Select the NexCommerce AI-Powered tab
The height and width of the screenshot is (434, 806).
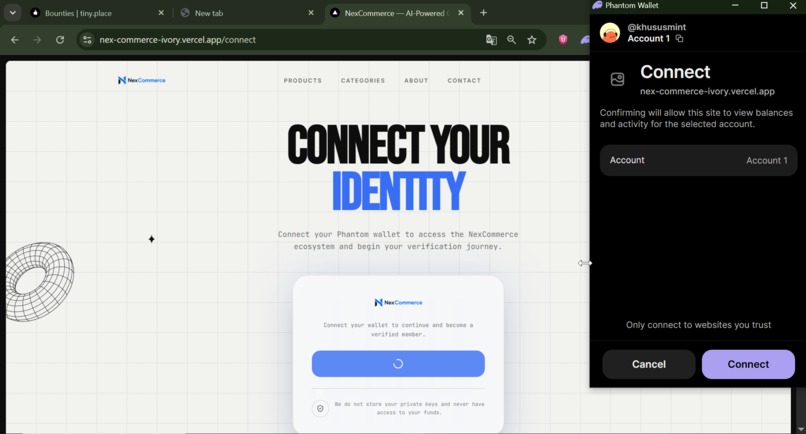pos(396,13)
